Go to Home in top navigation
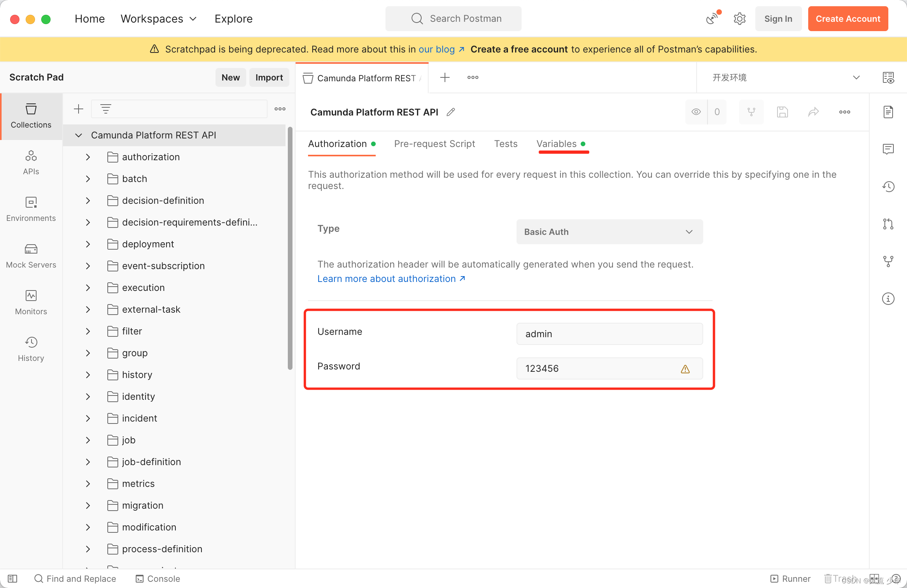907x588 pixels. pos(90,19)
